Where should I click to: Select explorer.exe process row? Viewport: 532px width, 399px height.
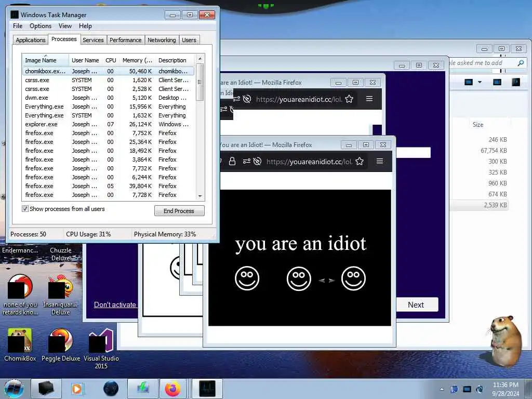(x=108, y=124)
